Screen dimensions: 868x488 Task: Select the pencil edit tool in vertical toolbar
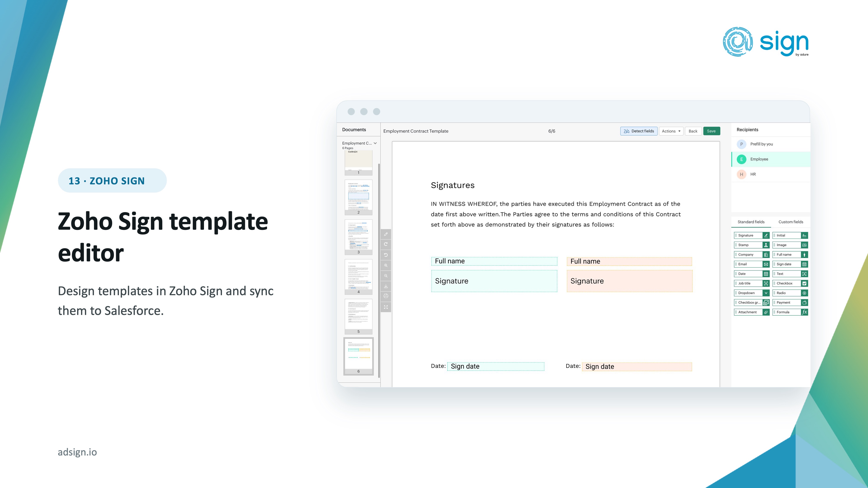click(386, 234)
